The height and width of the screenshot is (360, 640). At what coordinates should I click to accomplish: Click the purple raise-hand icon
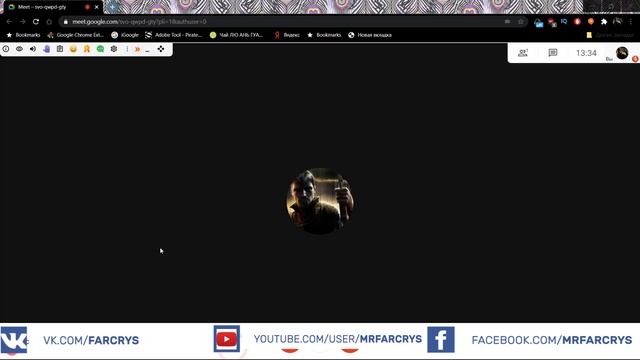click(47, 49)
